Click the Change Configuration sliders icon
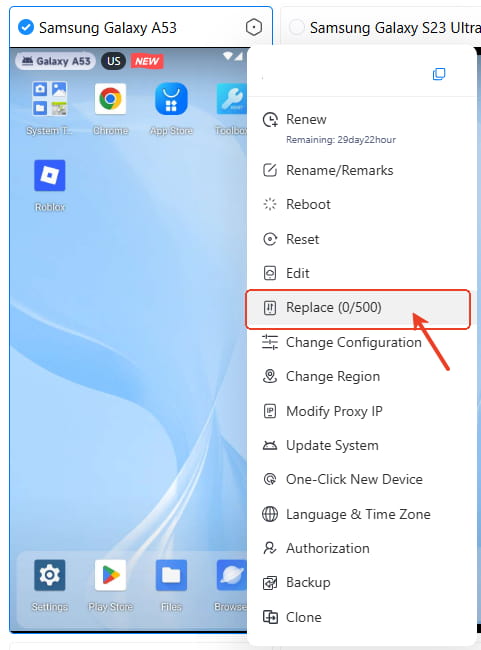 270,342
